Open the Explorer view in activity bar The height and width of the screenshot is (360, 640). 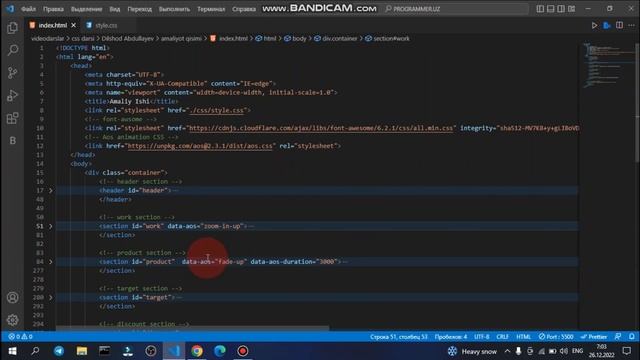click(x=13, y=28)
